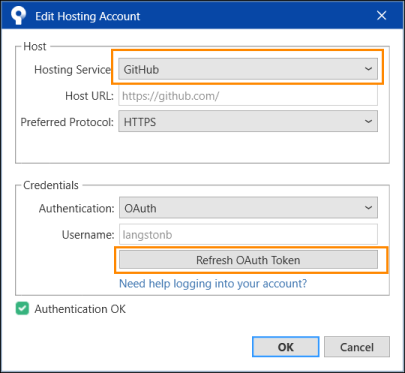Open the Authentication OAuth dropdown
Screen dimensions: 405x373
pyautogui.click(x=248, y=208)
